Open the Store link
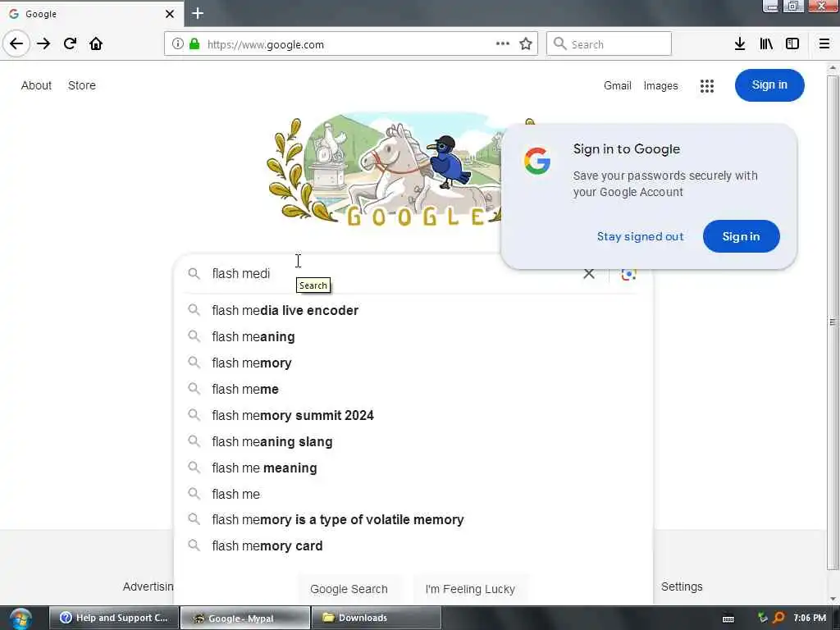This screenshot has height=630, width=840. (82, 85)
